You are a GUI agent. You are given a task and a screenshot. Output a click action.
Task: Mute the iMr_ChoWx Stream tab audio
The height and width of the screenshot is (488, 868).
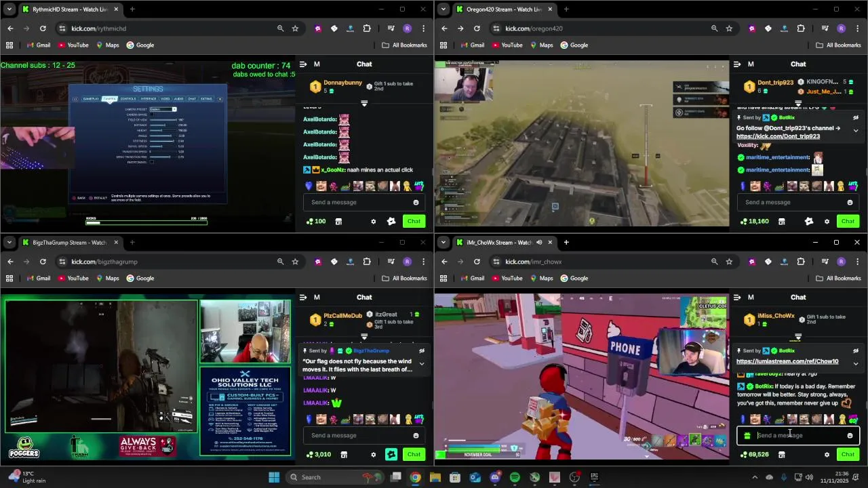point(539,243)
